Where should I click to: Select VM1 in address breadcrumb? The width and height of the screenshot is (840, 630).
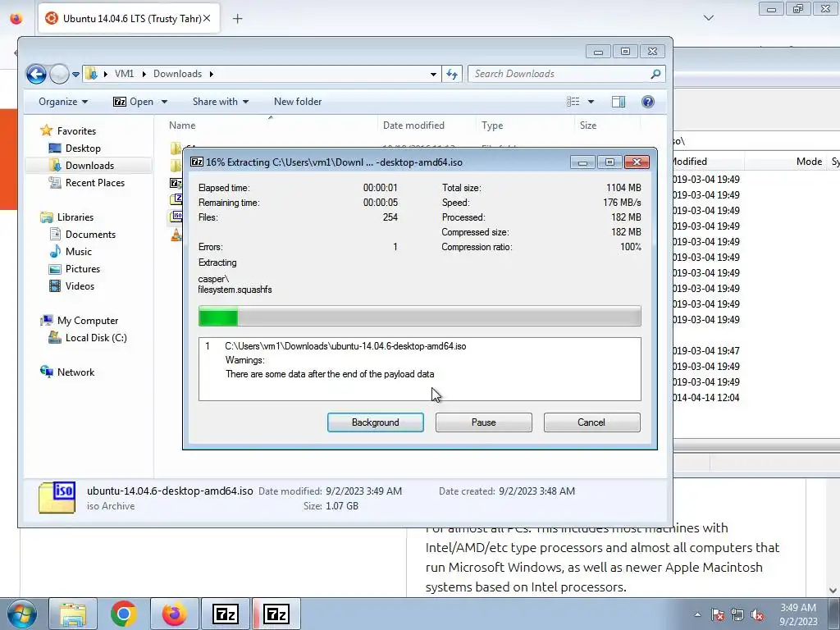pyautogui.click(x=125, y=74)
